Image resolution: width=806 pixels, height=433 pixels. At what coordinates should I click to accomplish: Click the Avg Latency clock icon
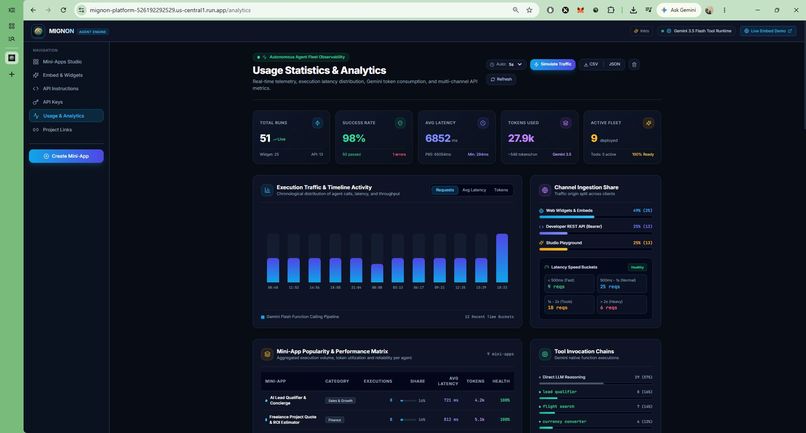pos(483,123)
